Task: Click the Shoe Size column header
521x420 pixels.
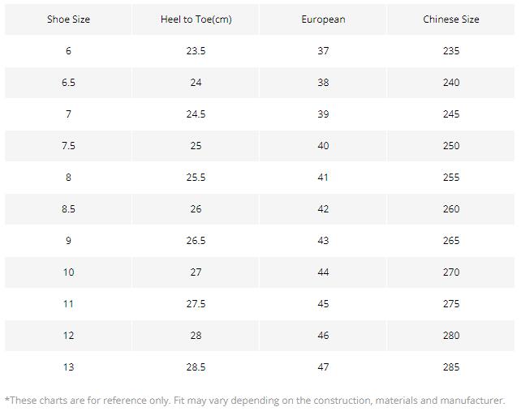Action: click(x=68, y=19)
